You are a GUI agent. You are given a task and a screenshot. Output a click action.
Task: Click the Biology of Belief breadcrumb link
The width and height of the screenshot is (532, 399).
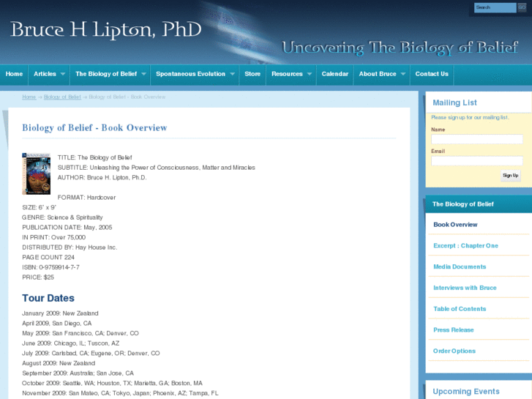tap(62, 97)
